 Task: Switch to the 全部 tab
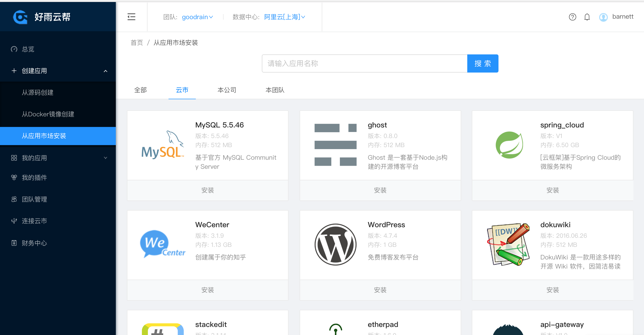140,90
